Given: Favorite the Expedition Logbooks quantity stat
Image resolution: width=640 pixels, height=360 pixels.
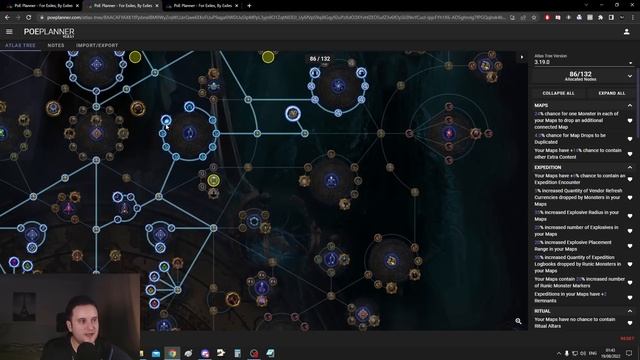Looking at the screenshot, I should (630, 264).
